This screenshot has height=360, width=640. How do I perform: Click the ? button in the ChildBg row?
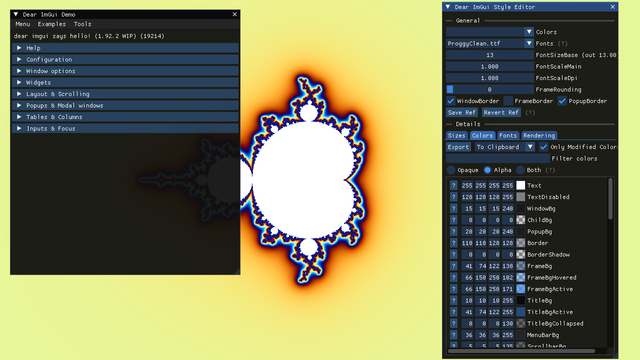tap(453, 220)
